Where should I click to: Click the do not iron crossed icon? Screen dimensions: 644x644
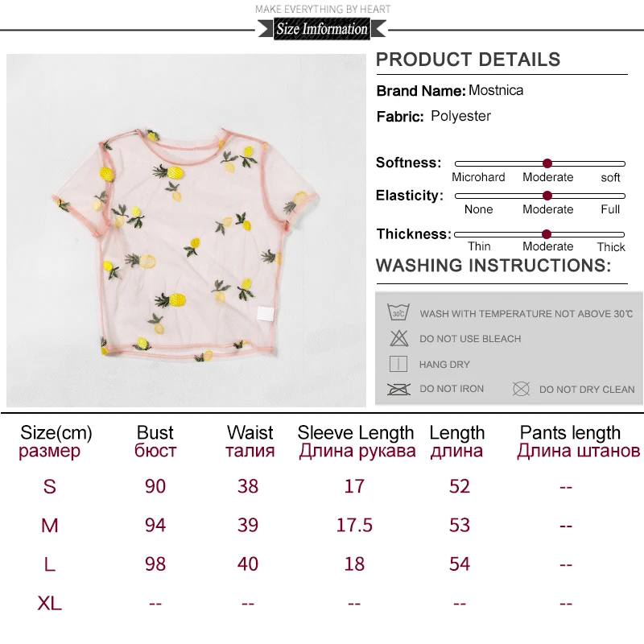[x=398, y=389]
